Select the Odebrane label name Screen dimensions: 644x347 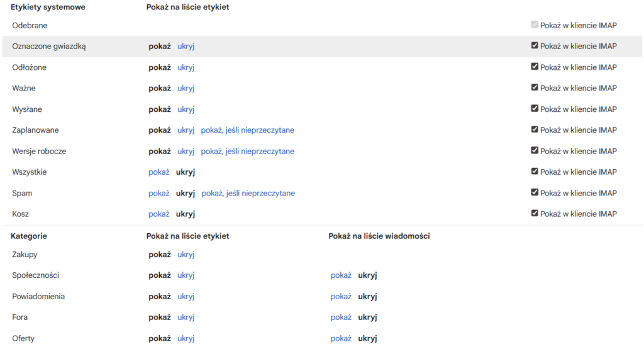tap(30, 26)
